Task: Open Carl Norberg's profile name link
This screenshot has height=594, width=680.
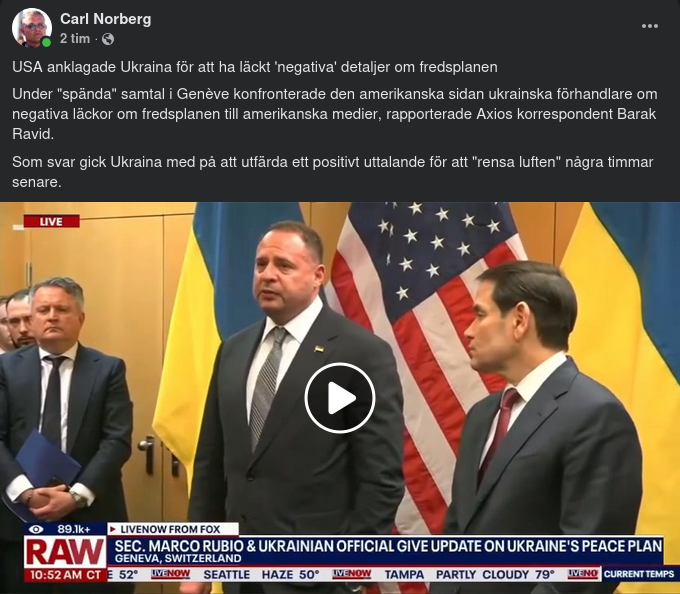Action: pos(105,19)
